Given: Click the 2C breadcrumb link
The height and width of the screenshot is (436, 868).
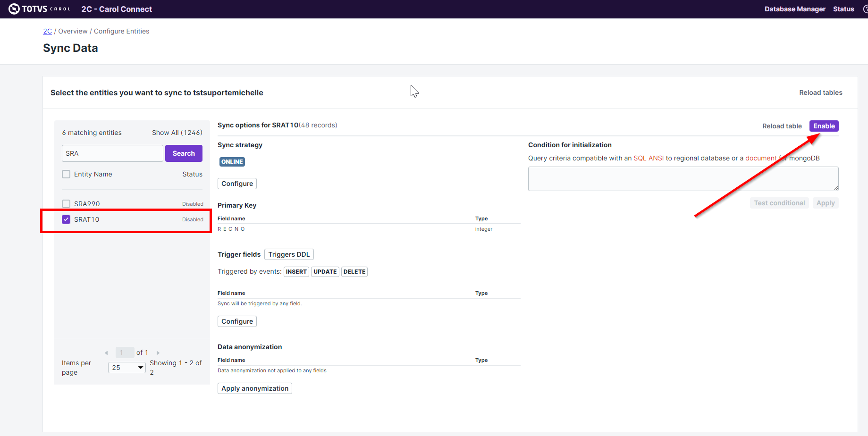Looking at the screenshot, I should point(47,31).
